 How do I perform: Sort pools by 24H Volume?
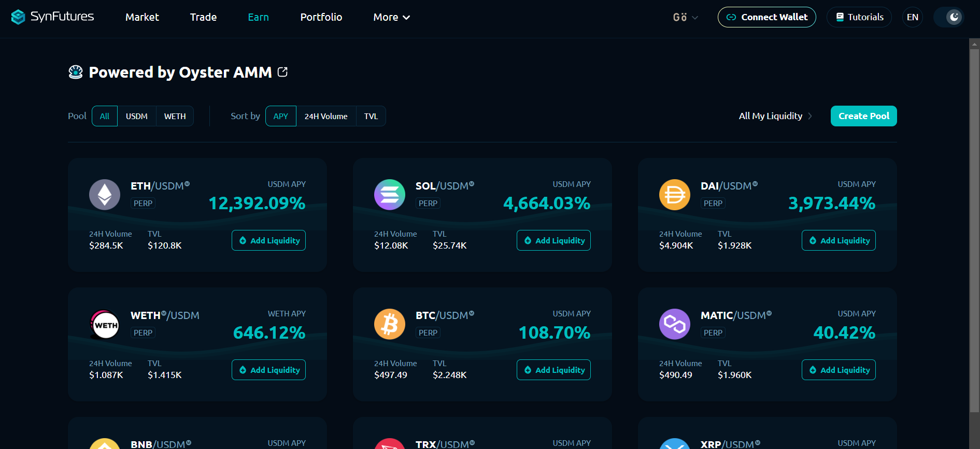326,116
